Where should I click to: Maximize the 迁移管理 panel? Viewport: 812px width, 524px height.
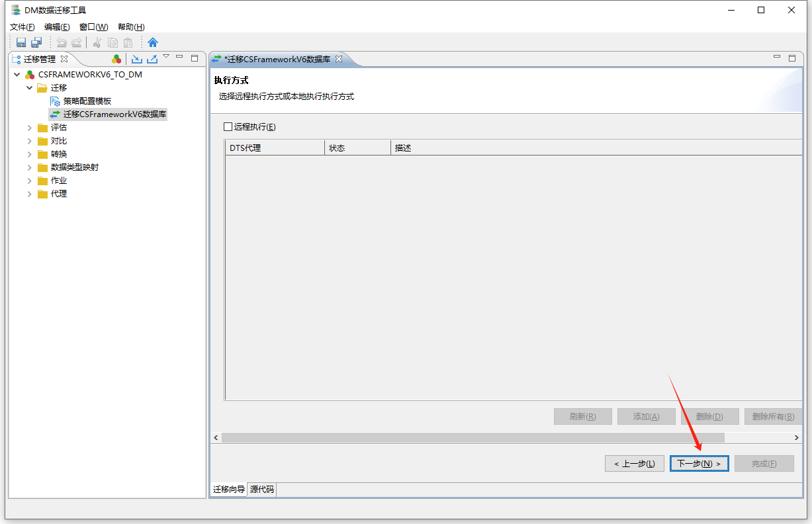coord(195,58)
